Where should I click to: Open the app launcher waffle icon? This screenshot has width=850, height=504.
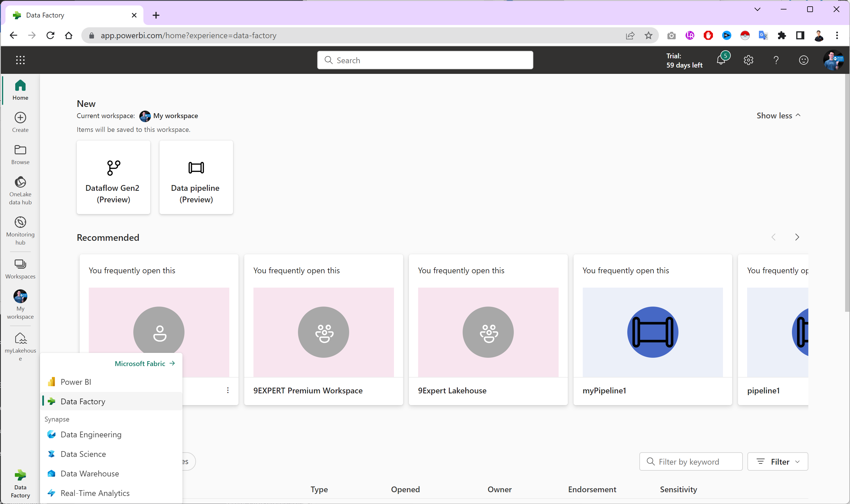click(20, 60)
